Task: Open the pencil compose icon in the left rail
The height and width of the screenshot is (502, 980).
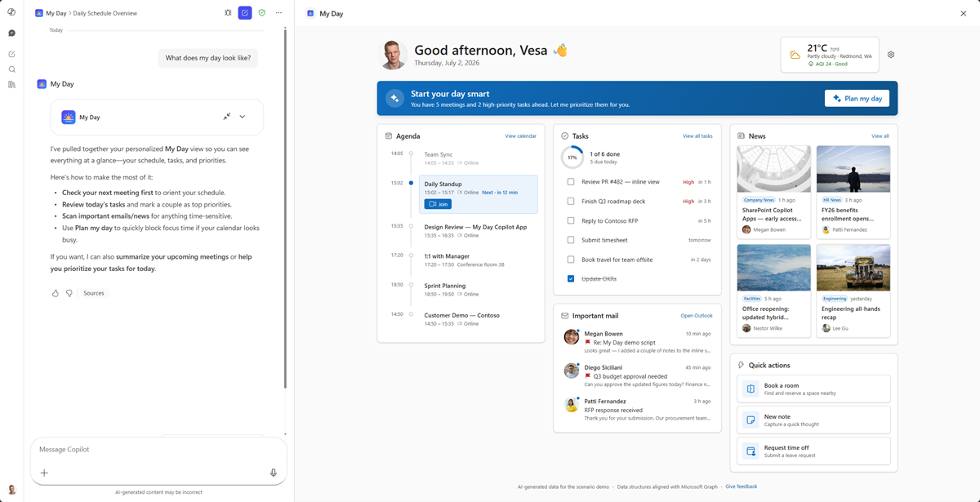Action: [11, 54]
